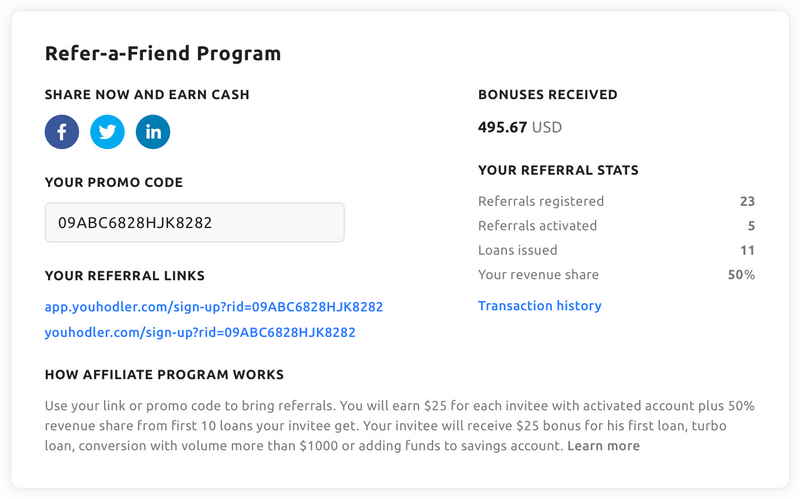Screen dimensions: 800x499
Task: Open the app.youhodler.com sign-up referral link
Action: [x=214, y=307]
